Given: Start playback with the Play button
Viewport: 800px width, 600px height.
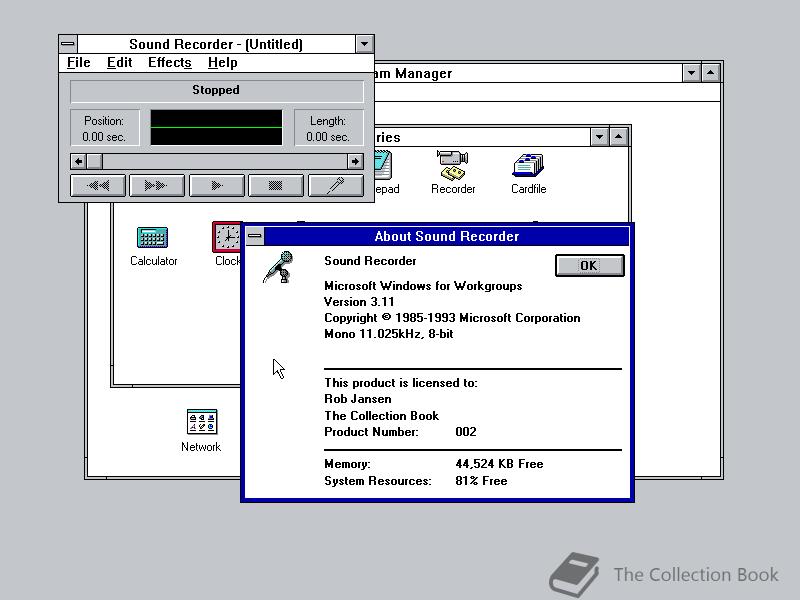Looking at the screenshot, I should pyautogui.click(x=216, y=185).
